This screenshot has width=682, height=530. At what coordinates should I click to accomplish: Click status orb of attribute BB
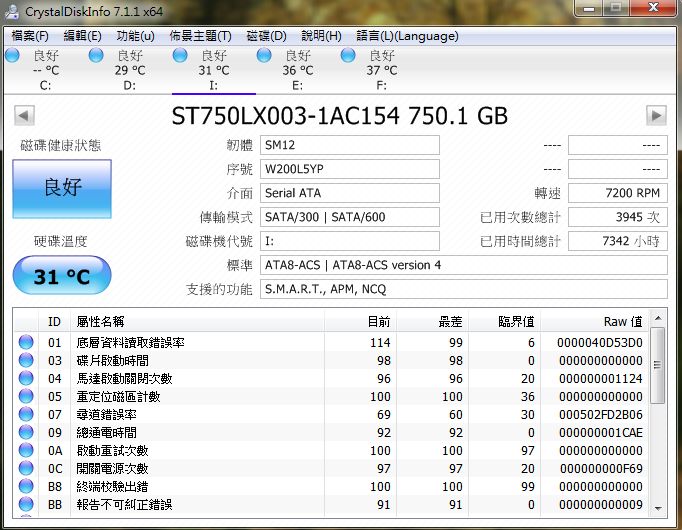pos(26,504)
